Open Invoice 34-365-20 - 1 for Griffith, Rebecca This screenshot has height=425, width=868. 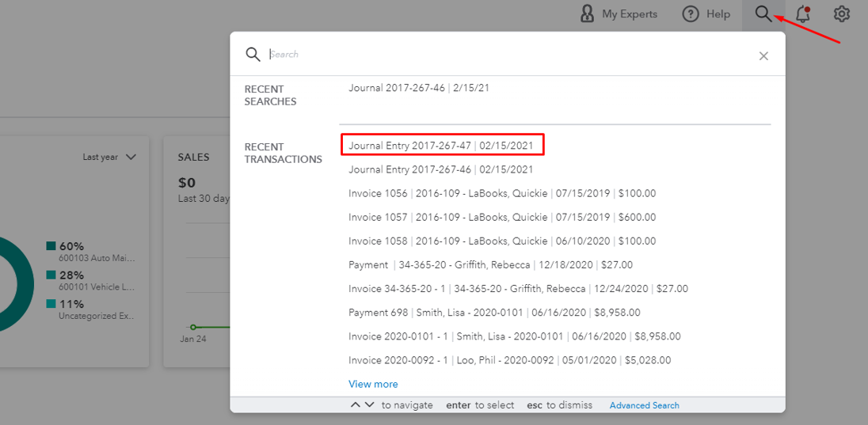(x=518, y=289)
